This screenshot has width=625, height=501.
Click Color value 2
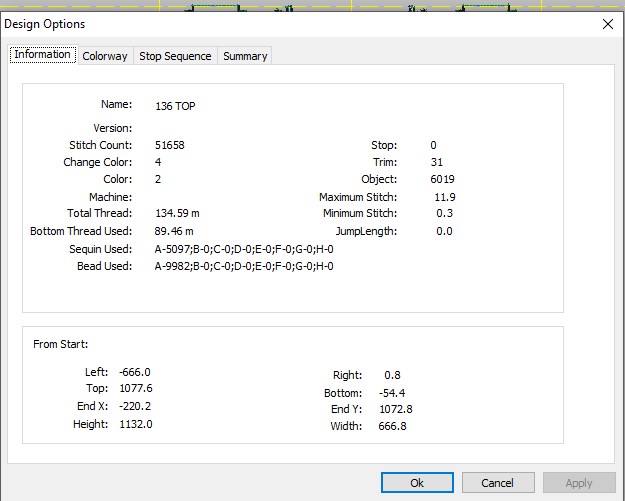[x=158, y=179]
